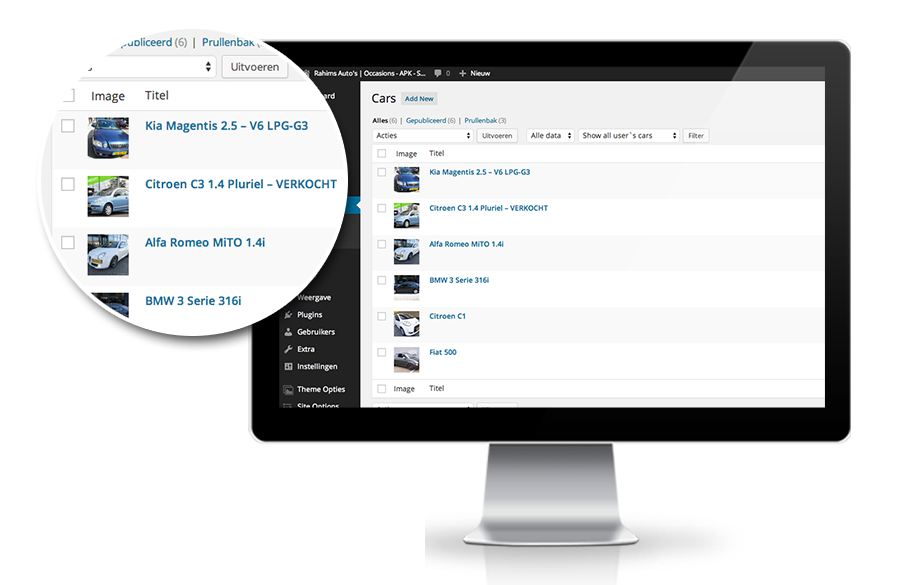Open Gebruikers menu in sidebar
The height and width of the screenshot is (585, 900).
click(x=316, y=332)
